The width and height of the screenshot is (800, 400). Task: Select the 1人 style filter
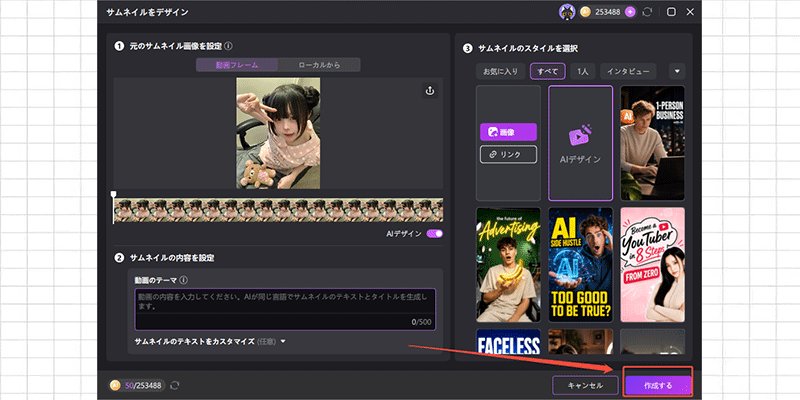(x=583, y=71)
